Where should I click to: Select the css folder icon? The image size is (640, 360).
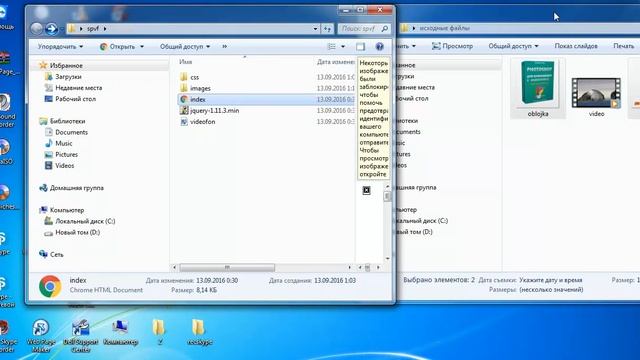tap(184, 77)
